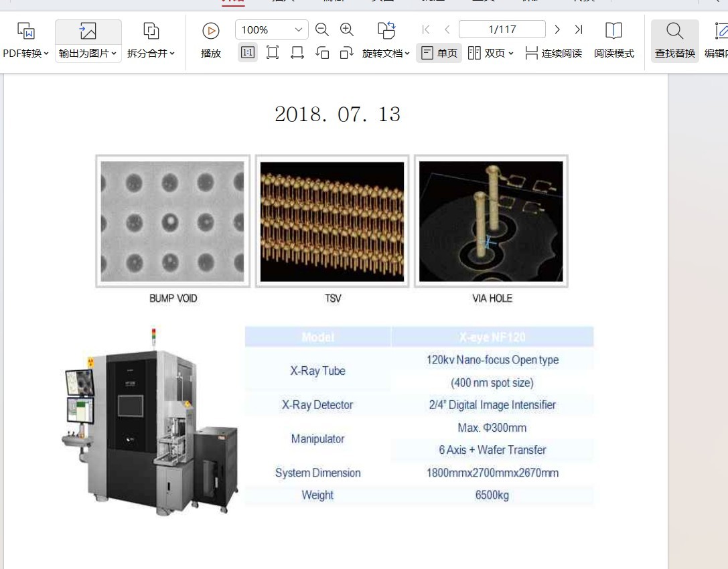Click the date text 2018. 07. 13
The width and height of the screenshot is (728, 569).
coord(338,114)
